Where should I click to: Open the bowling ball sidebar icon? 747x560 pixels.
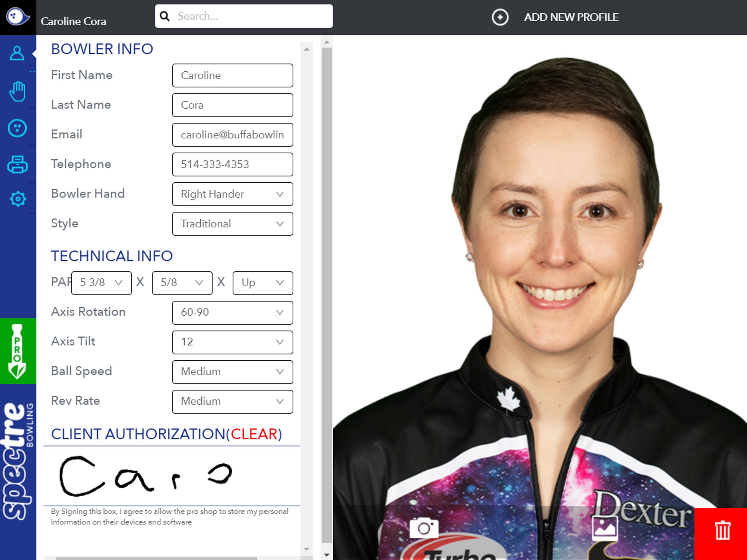17,128
